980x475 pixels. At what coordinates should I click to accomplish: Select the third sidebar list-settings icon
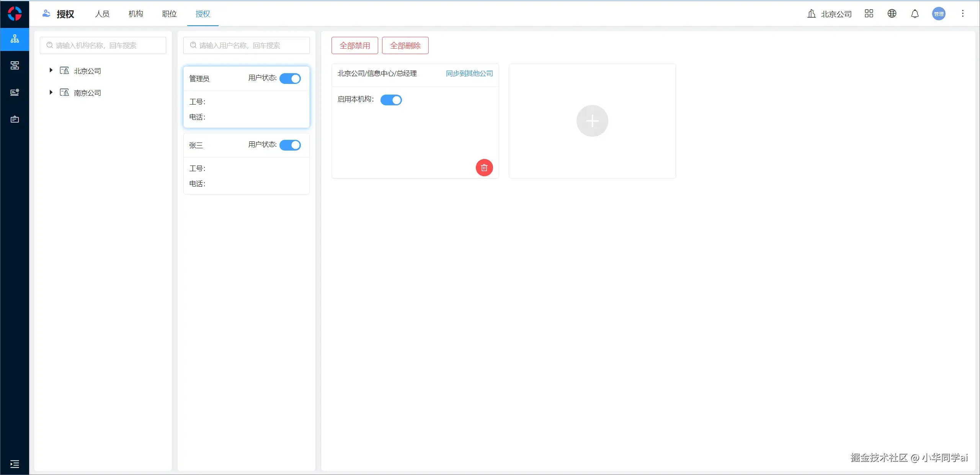coord(15,92)
